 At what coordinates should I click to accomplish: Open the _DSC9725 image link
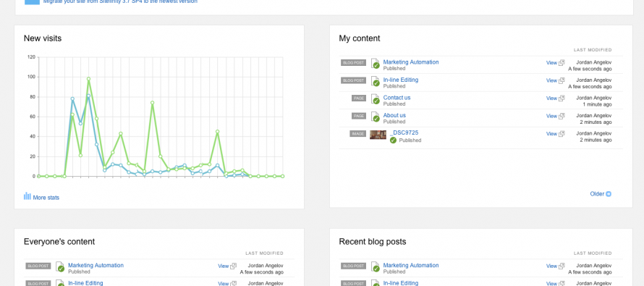pos(404,133)
